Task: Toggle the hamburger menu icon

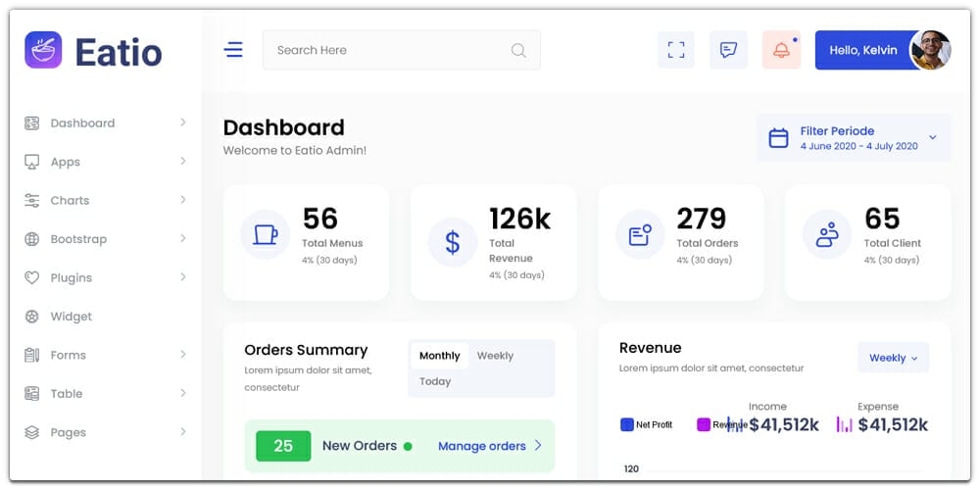Action: (233, 49)
